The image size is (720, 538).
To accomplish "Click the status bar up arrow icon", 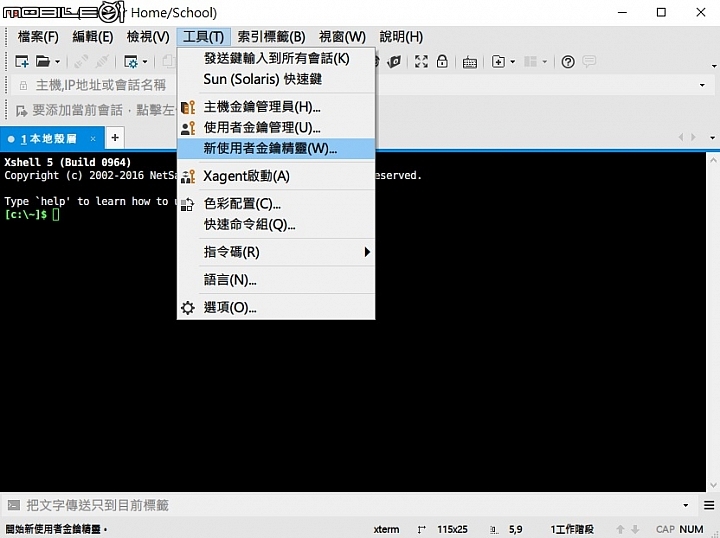I will (x=620, y=529).
